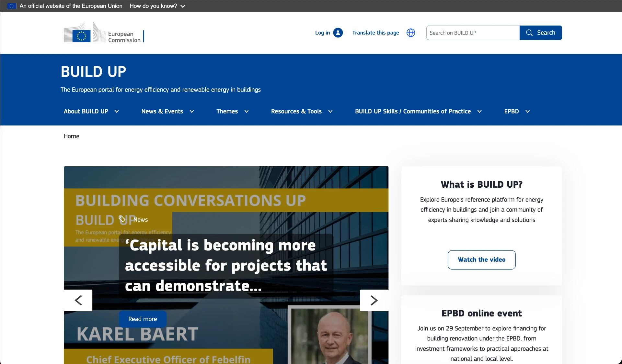The image size is (622, 364).
Task: Click the Karel Baert portrait photo
Action: pyautogui.click(x=330, y=335)
